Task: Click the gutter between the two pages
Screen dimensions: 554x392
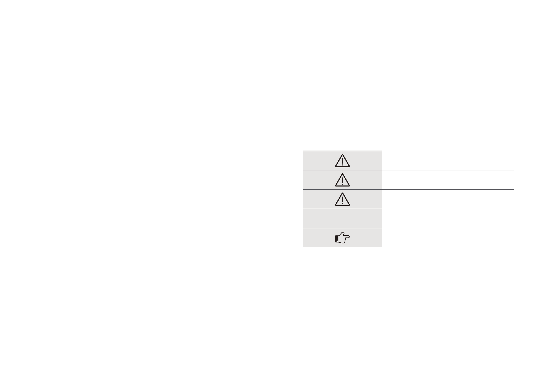Action: click(x=277, y=193)
